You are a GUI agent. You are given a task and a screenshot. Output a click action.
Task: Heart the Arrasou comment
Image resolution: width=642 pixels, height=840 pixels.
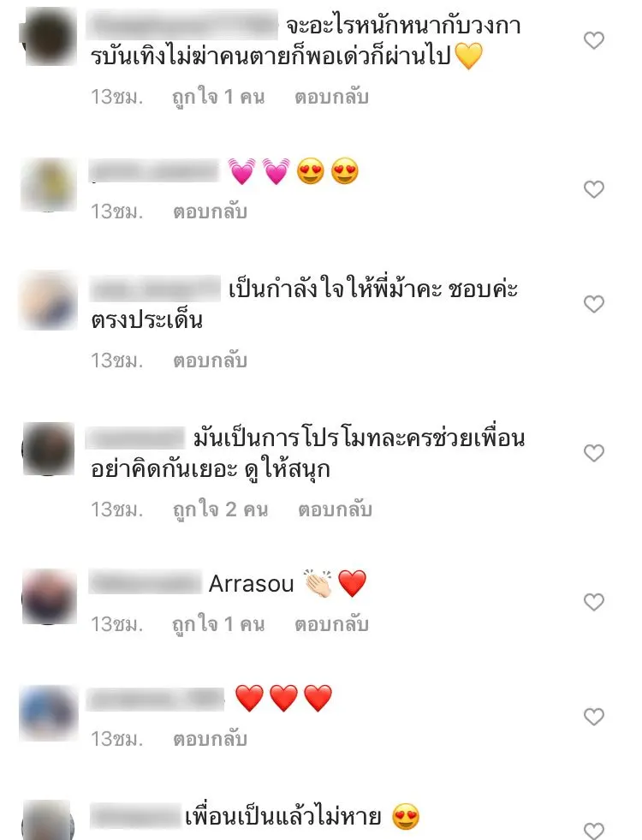(x=594, y=602)
